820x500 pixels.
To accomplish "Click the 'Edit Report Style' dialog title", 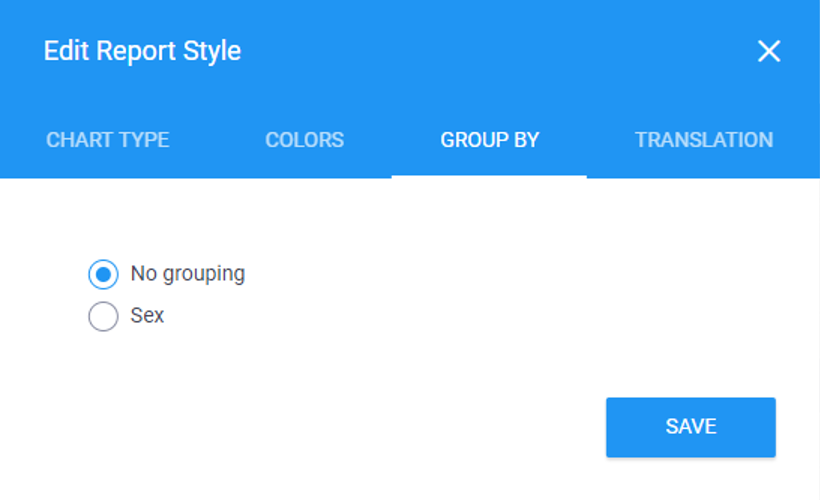I will (x=142, y=51).
